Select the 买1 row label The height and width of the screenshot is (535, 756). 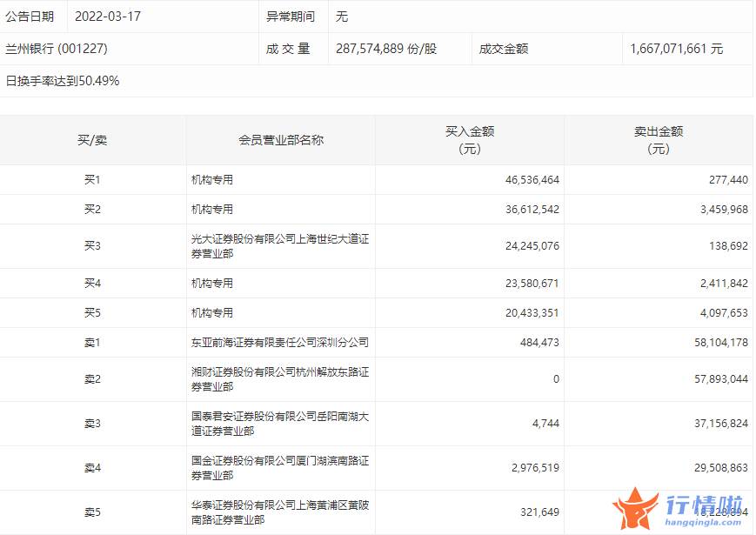tap(92, 180)
